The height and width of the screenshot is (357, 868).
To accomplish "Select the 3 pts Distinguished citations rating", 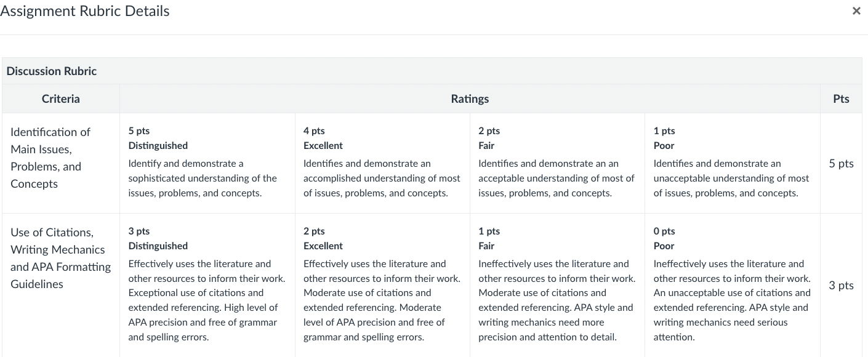I will (207, 286).
